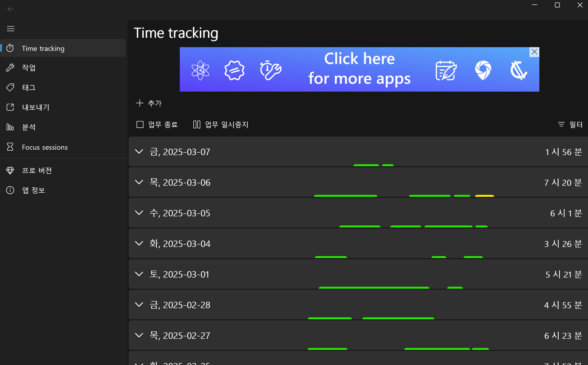The height and width of the screenshot is (365, 588).
Task: Click long green bar on 2025-03-01 row
Action: point(374,288)
